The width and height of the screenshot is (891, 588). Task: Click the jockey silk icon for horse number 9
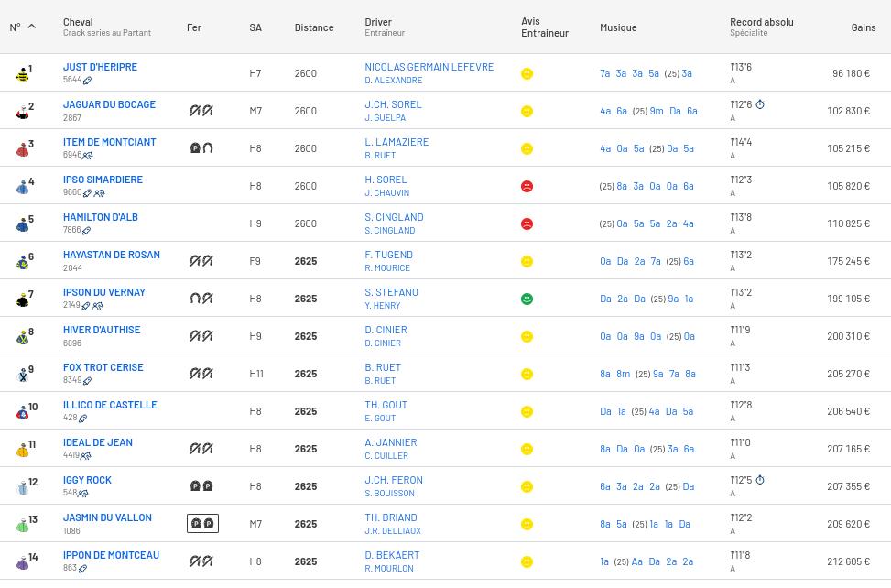pyautogui.click(x=22, y=375)
